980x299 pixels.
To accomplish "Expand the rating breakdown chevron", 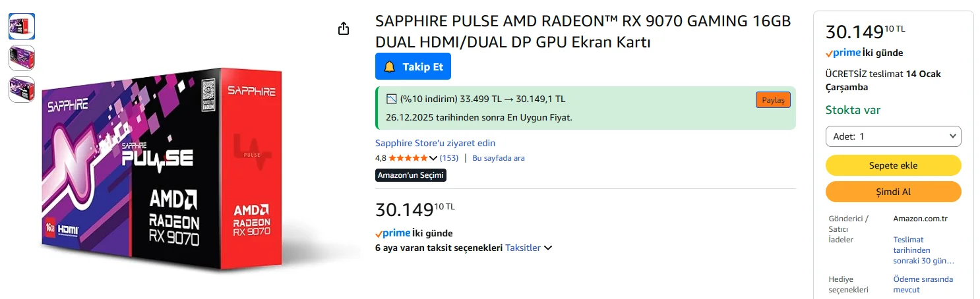I will click(433, 158).
